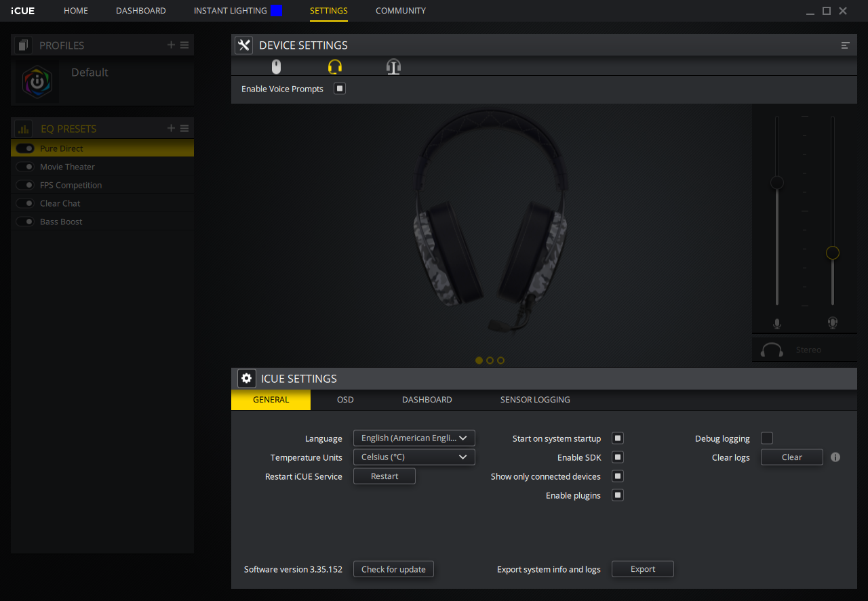The image size is (868, 601).
Task: Select the headset stand device icon
Action: click(394, 66)
